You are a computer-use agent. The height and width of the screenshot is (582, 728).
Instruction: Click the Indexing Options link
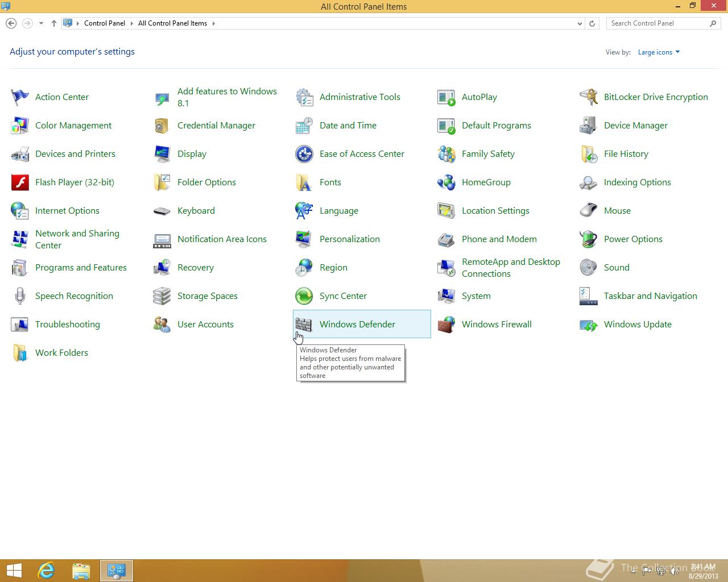638,182
